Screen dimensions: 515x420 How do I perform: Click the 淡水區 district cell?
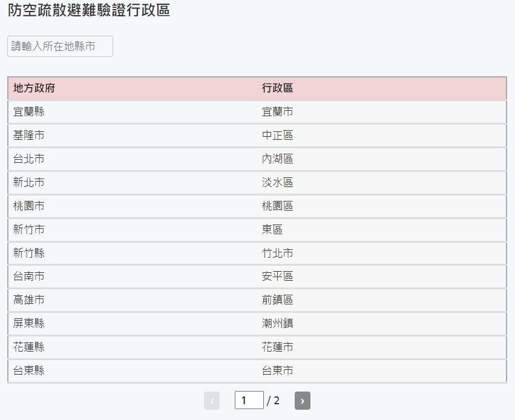click(278, 183)
